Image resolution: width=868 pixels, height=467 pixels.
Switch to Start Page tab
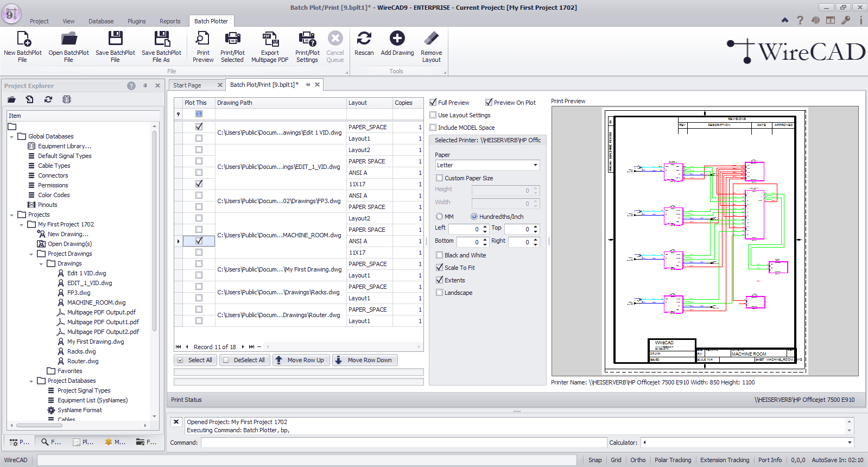coord(187,85)
